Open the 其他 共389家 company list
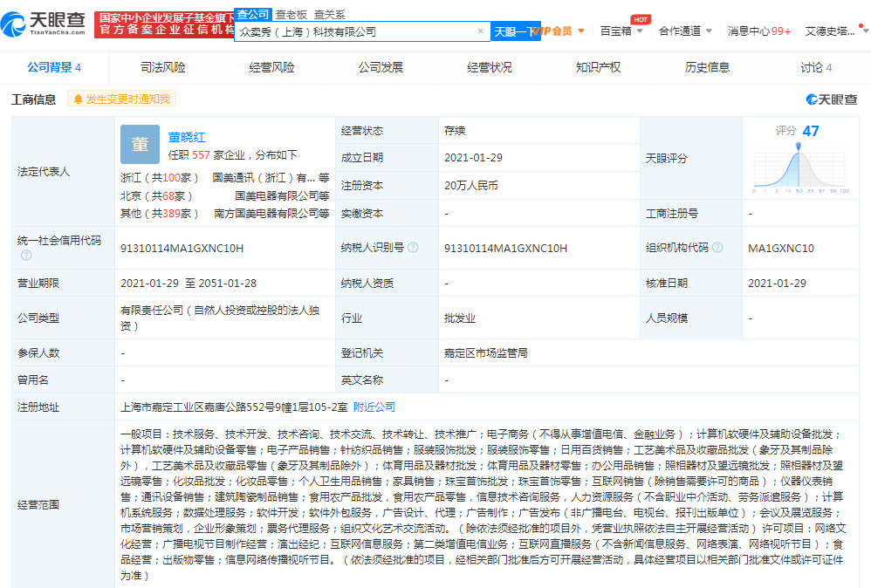The width and height of the screenshot is (871, 588). click(x=160, y=214)
